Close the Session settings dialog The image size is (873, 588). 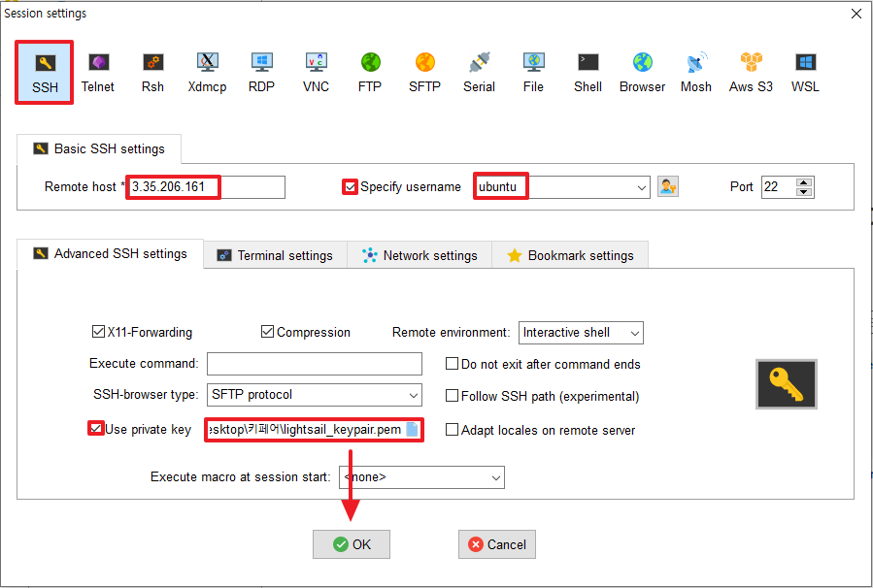(x=856, y=14)
